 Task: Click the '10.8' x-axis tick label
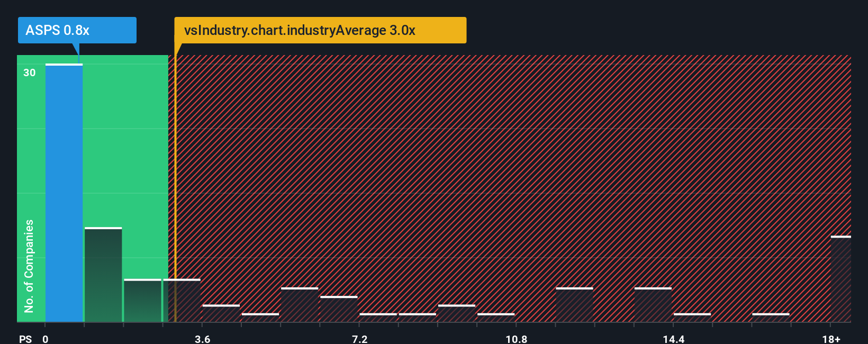[517, 339]
